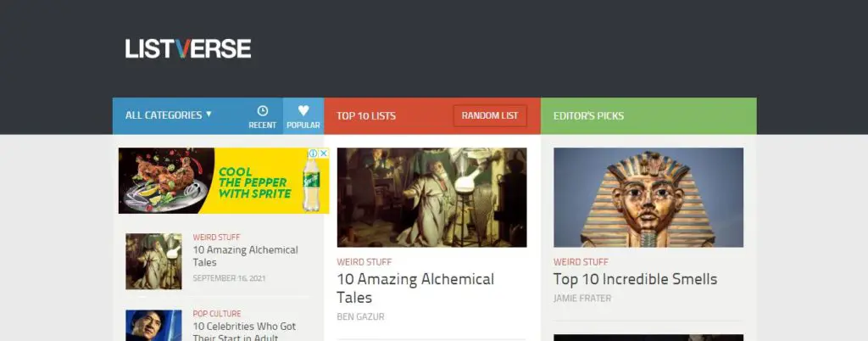This screenshot has width=868, height=341.
Task: Open large alchemist painting image
Action: [431, 197]
